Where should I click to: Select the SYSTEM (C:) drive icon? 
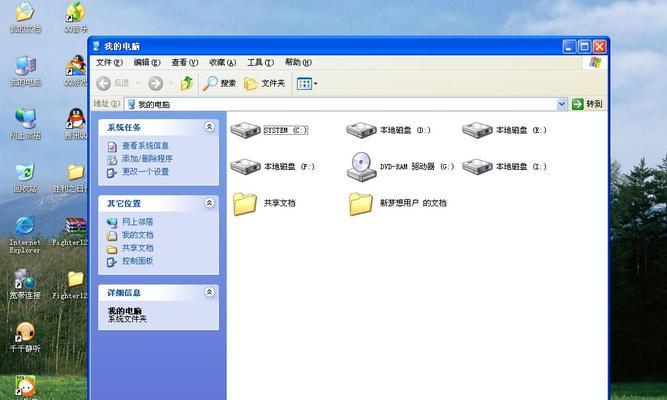click(245, 130)
